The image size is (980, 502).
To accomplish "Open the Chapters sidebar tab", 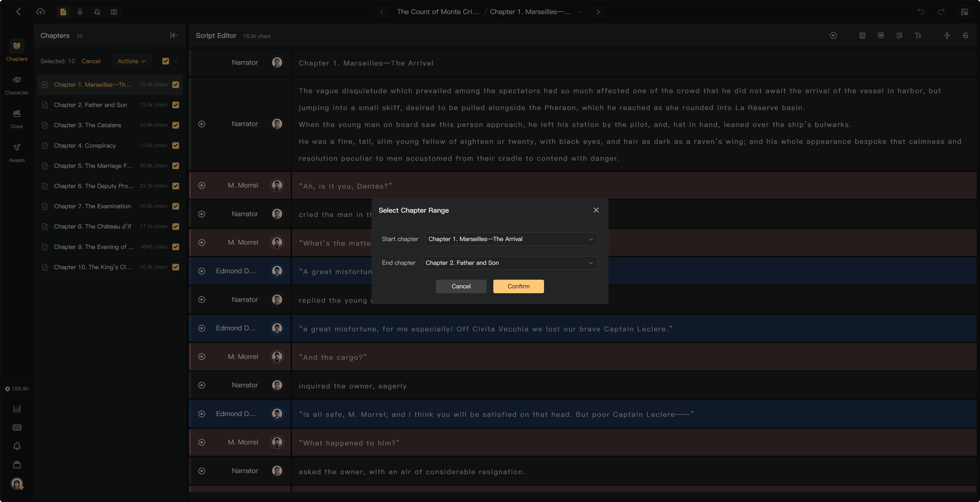I will point(17,51).
